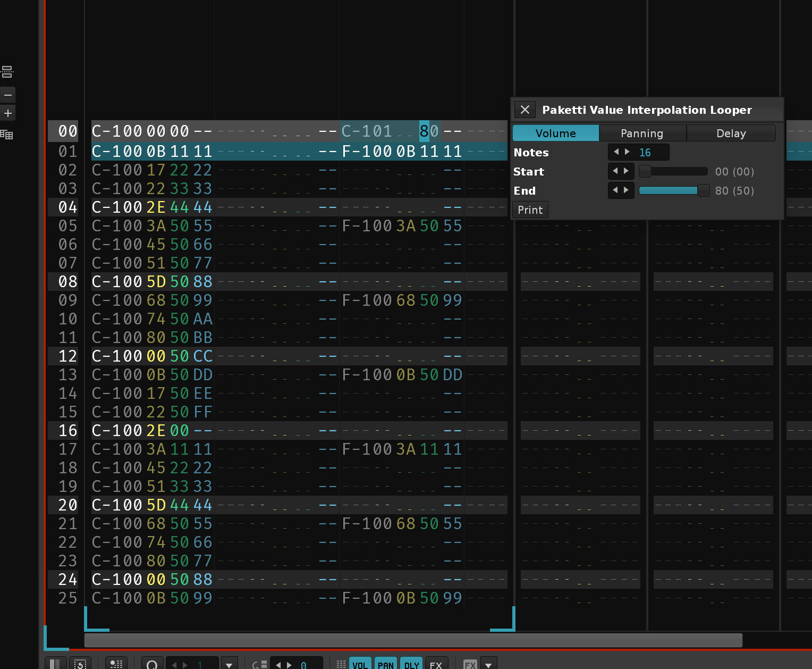Click the track list icon in bottom toolbar
This screenshot has width=812, height=669.
pos(116,664)
